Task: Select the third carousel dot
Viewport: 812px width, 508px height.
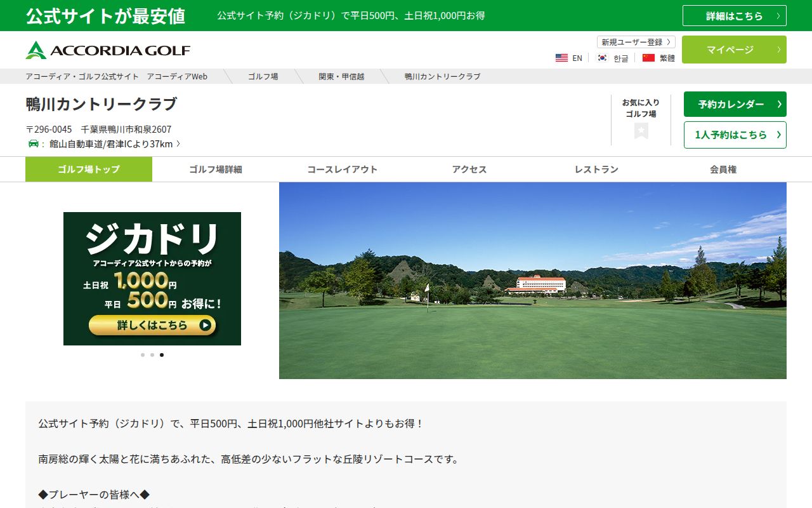Action: click(162, 355)
